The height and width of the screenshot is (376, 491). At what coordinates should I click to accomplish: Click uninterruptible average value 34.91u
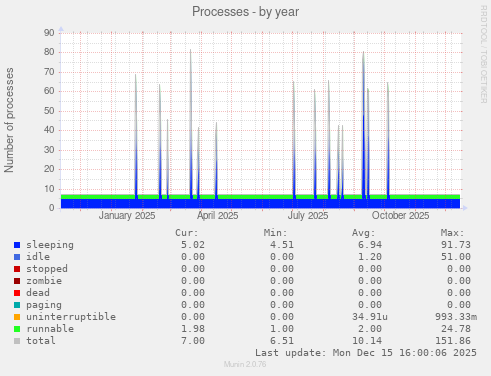pyautogui.click(x=370, y=317)
